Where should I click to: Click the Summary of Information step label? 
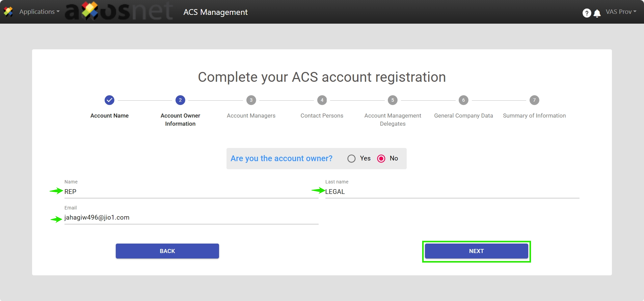[534, 116]
